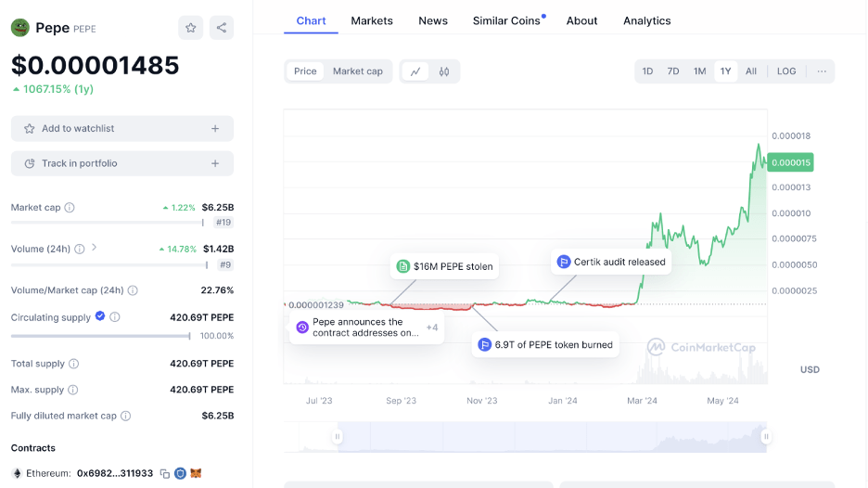Open the About tab
This screenshot has width=868, height=488.
click(581, 21)
